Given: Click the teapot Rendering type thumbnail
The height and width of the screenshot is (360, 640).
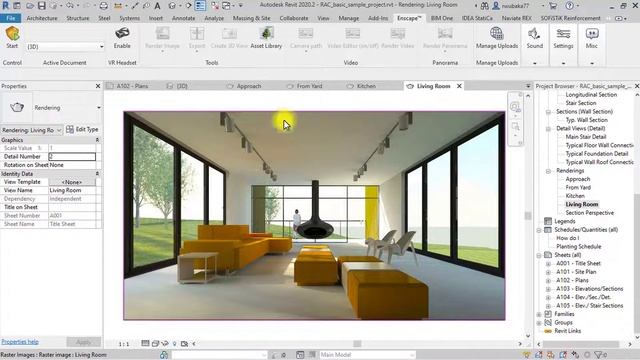Looking at the screenshot, I should [x=17, y=107].
